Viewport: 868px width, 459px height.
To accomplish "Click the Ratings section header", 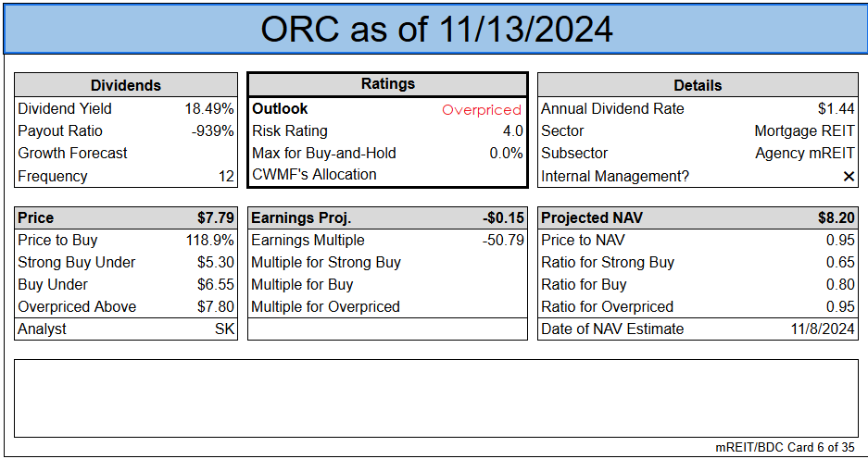I will pyautogui.click(x=387, y=84).
